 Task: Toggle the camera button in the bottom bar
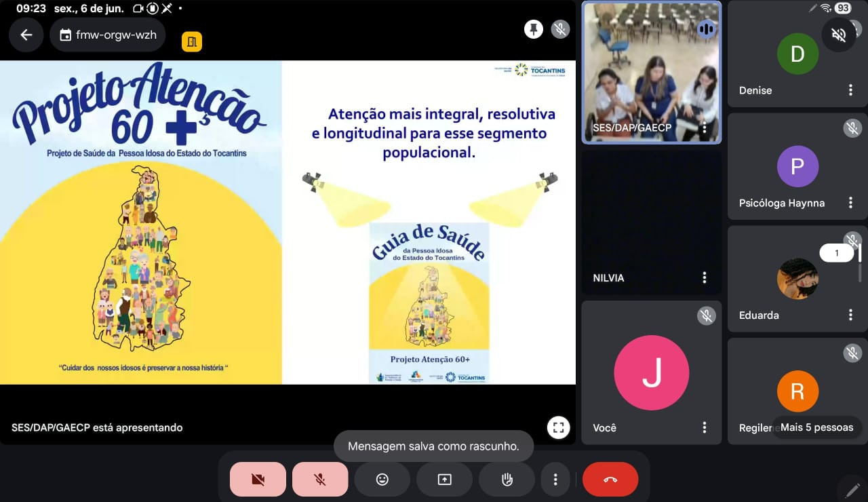[258, 480]
